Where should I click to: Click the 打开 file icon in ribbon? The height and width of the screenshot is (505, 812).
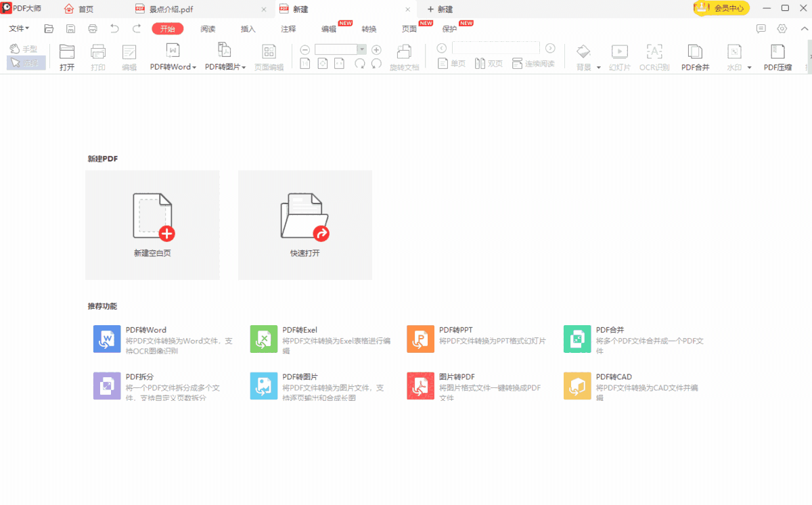[x=67, y=57]
